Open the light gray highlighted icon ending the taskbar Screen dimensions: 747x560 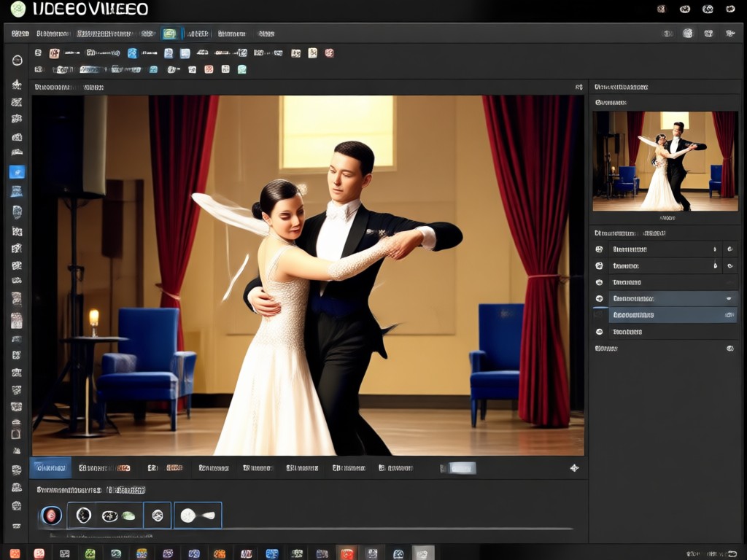422,553
